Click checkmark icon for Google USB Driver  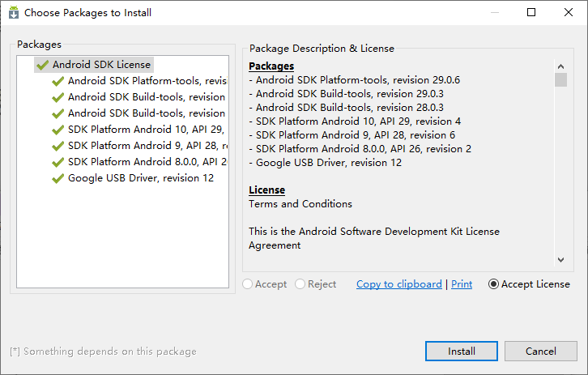click(x=58, y=178)
